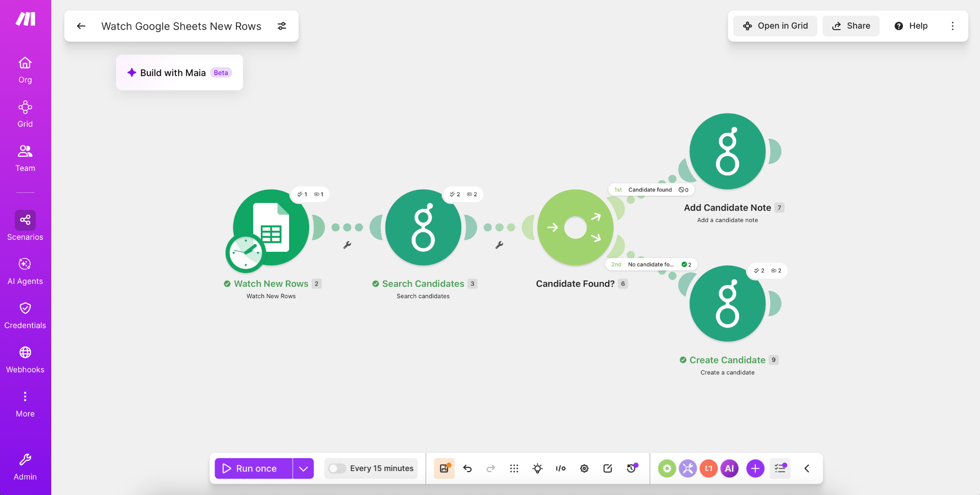
Task: Go to Team in the sidebar
Action: point(25,158)
